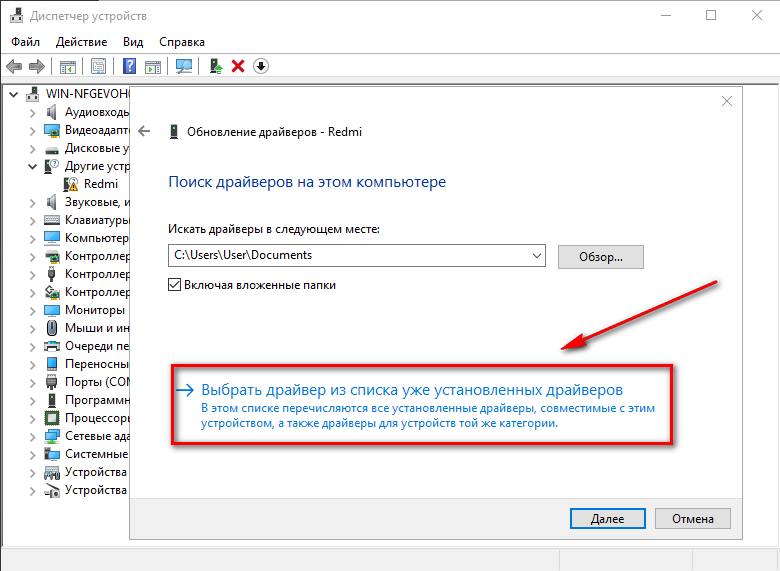
Task: Close the driver update wizard dialog
Action: click(727, 101)
